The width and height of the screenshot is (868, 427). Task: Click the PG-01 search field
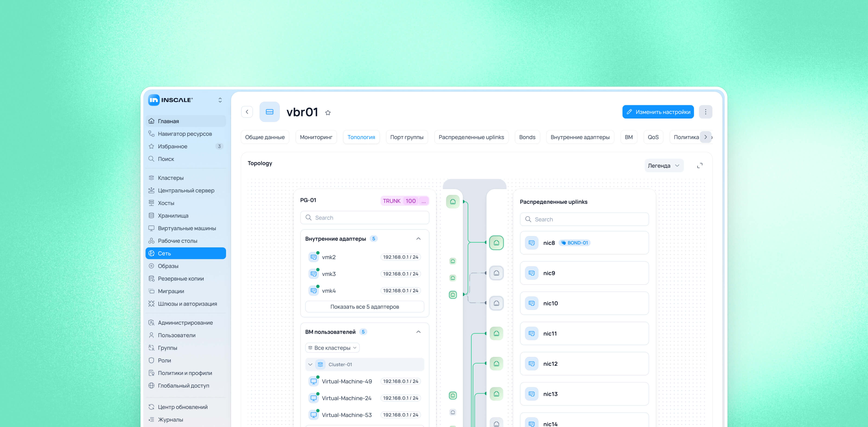point(364,218)
